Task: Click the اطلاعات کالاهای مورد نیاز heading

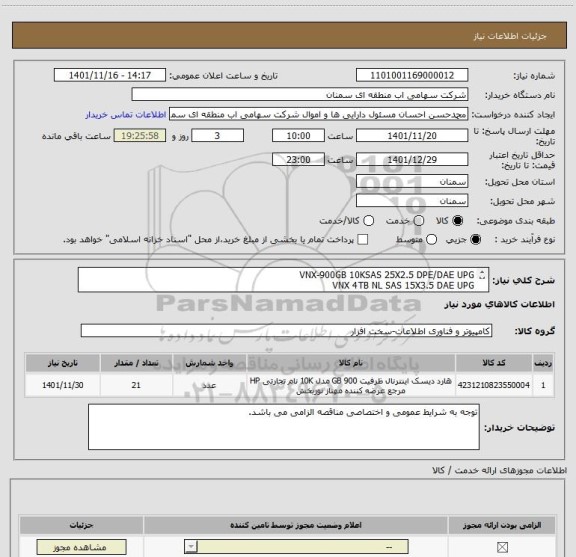Action: pyautogui.click(x=500, y=304)
